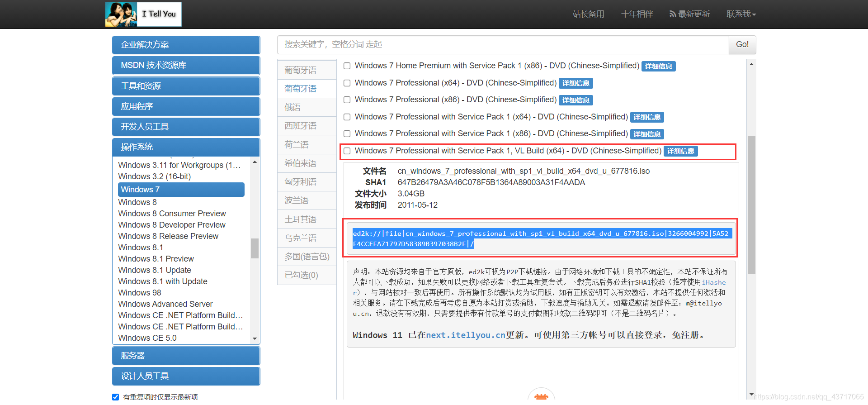Screen dimensions: 868x405
Task: Select Windows 8 Developer Preview entry
Action: [x=172, y=225]
